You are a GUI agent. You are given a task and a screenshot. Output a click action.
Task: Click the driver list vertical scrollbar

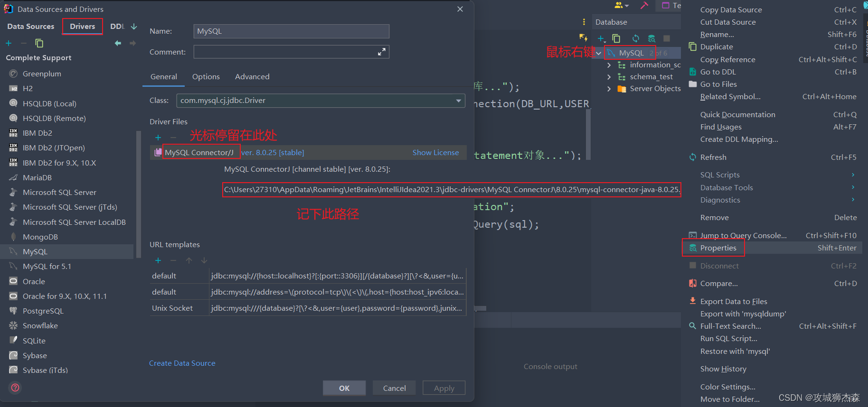139,194
